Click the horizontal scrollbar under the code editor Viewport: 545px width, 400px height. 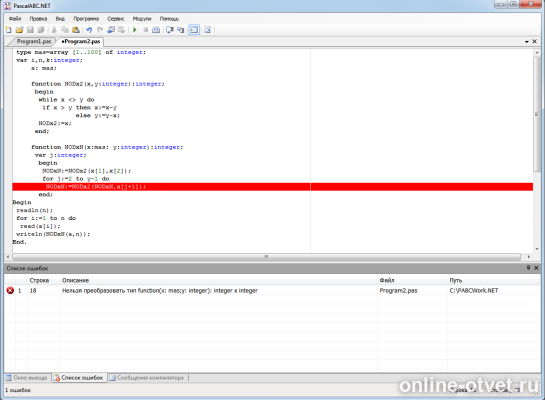tap(267, 257)
